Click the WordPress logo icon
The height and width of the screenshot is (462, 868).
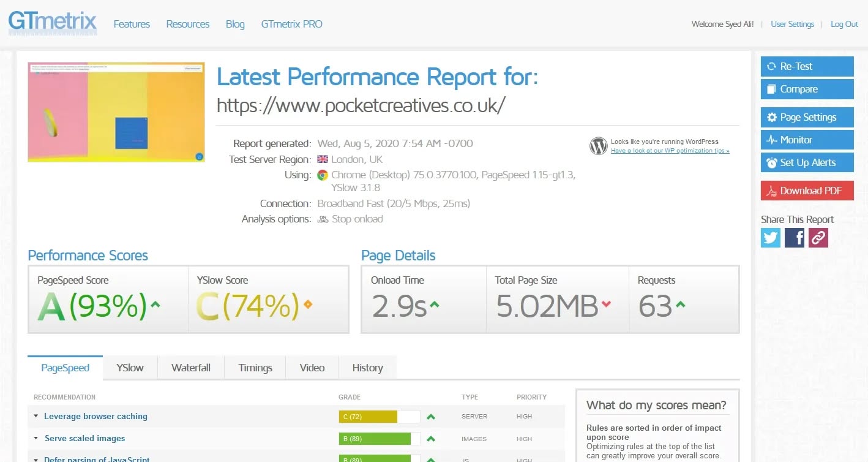point(598,146)
